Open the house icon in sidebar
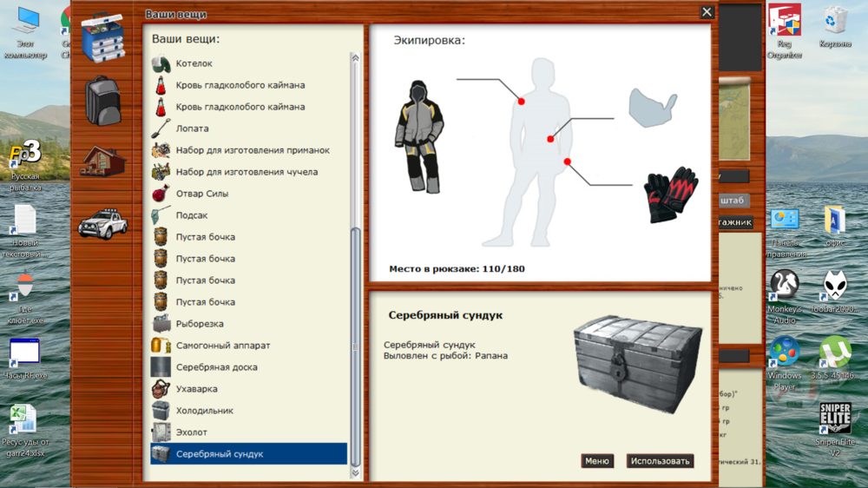 tap(103, 162)
